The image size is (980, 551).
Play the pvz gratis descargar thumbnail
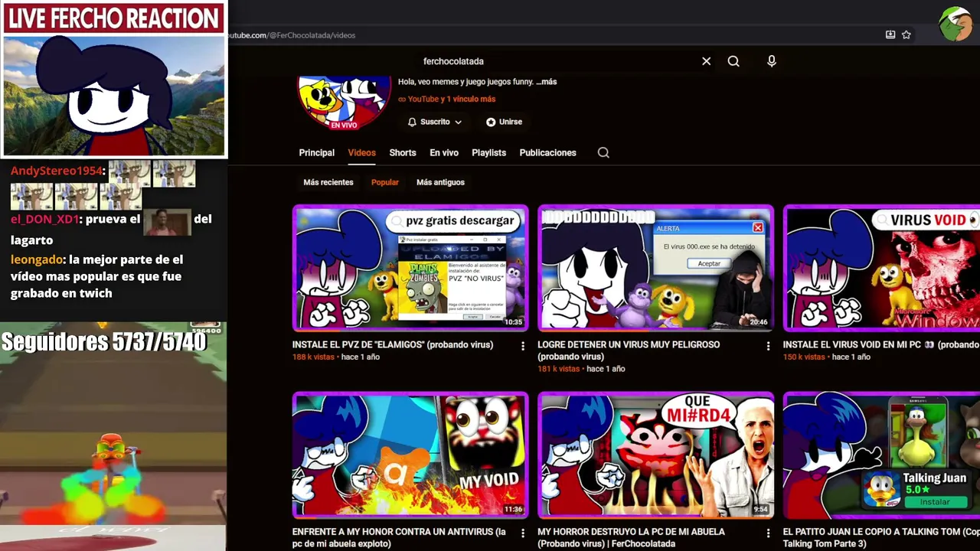coord(410,268)
